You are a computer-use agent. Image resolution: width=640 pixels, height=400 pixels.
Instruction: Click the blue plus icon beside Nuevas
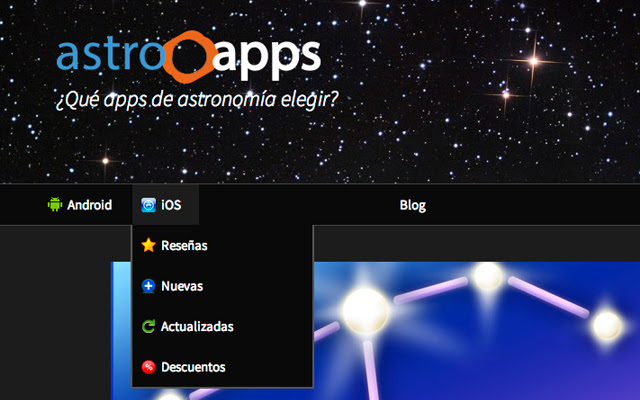(148, 286)
